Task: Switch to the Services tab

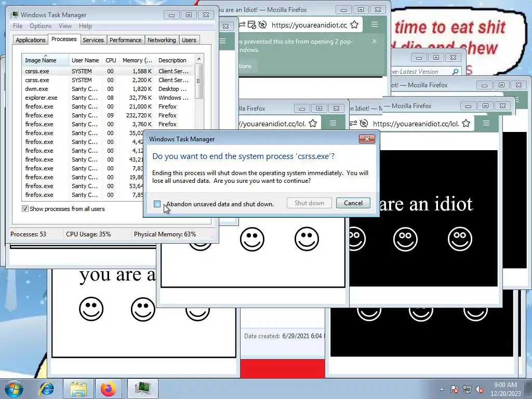Action: coord(93,40)
